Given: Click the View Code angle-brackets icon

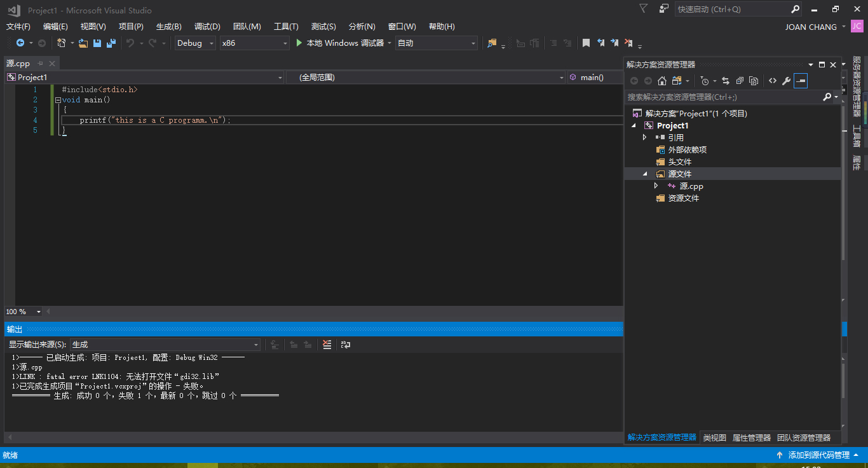Looking at the screenshot, I should point(773,81).
